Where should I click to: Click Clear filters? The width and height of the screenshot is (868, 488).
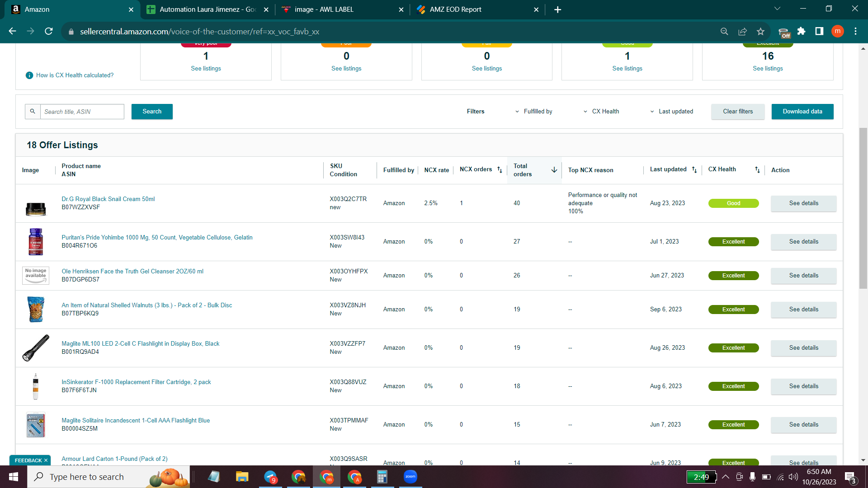click(738, 112)
